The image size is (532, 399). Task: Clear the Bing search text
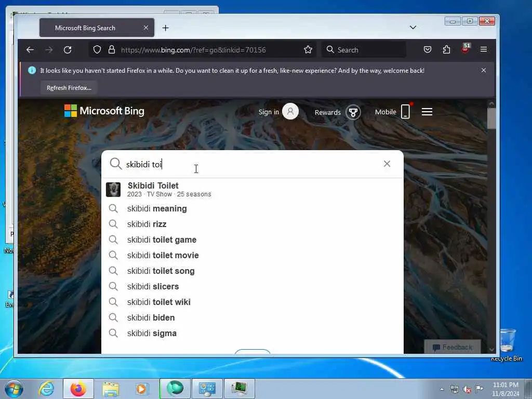tap(387, 164)
